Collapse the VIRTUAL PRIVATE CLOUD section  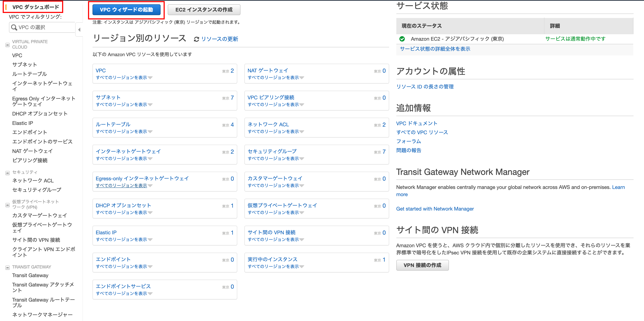coord(8,45)
